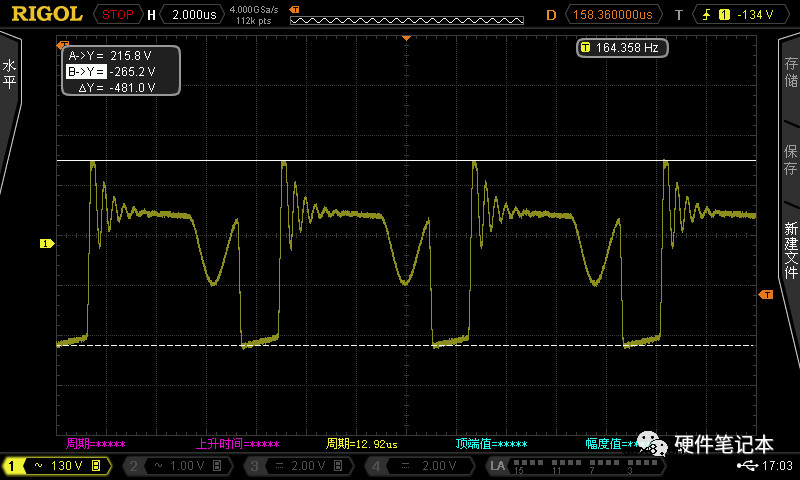Viewport: 800px width, 480px height.
Task: Enable channel 3 at 2.00 V
Action: point(297,466)
